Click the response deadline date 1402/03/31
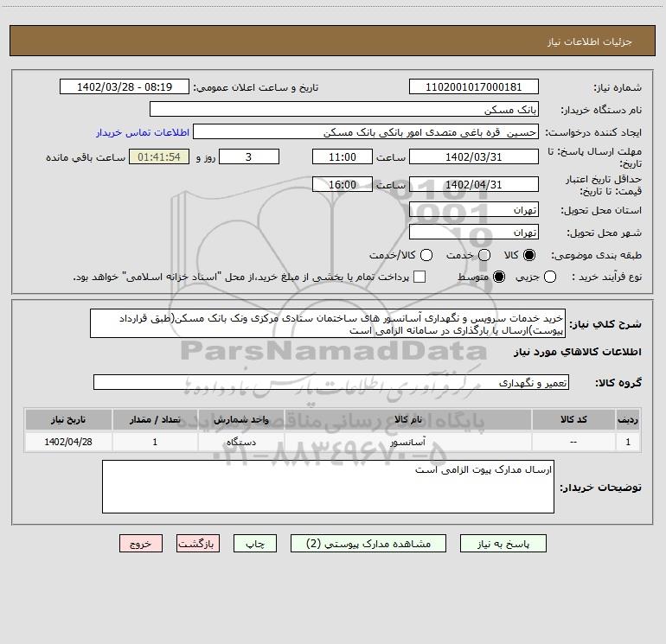The image size is (666, 644). pos(474,156)
